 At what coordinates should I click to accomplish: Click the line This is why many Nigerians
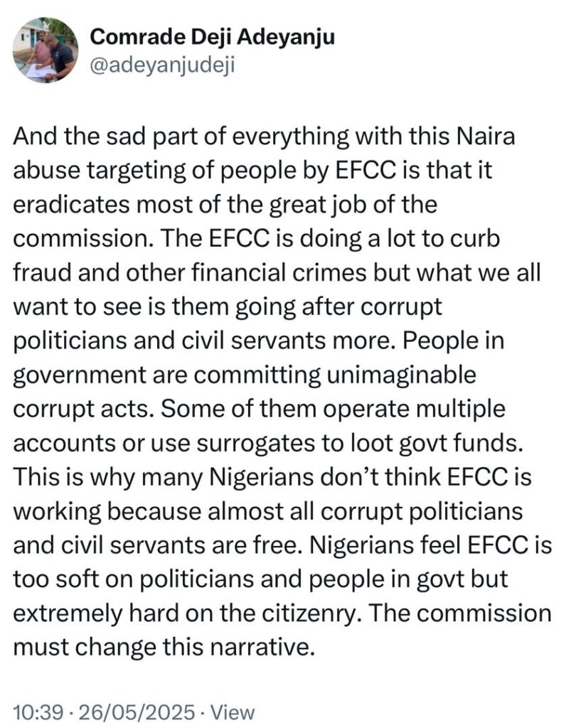point(272,477)
